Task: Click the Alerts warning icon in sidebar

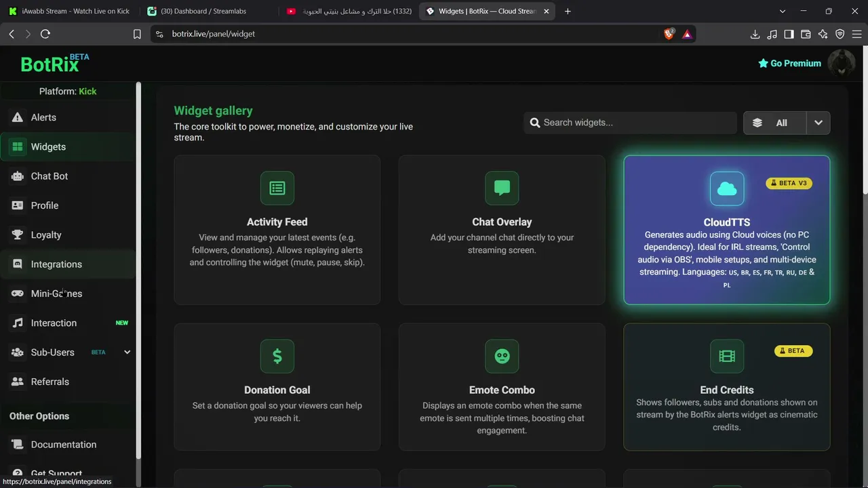Action: coord(18,117)
